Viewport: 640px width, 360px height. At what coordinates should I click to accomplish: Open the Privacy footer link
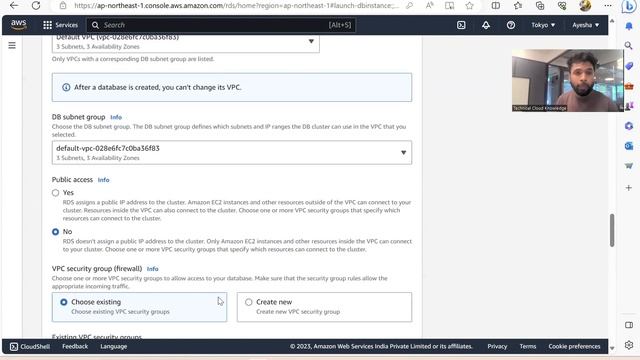pos(497,347)
